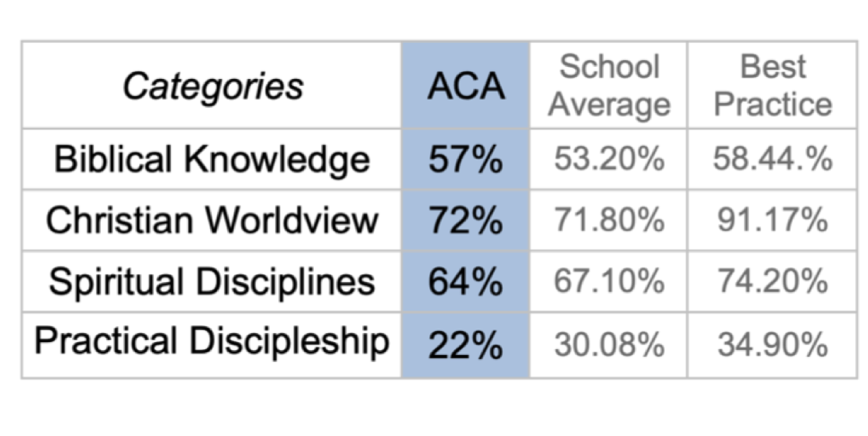Click the Biblical Knowledge row label
Viewport: 868px width, 436px height.
coord(212,159)
